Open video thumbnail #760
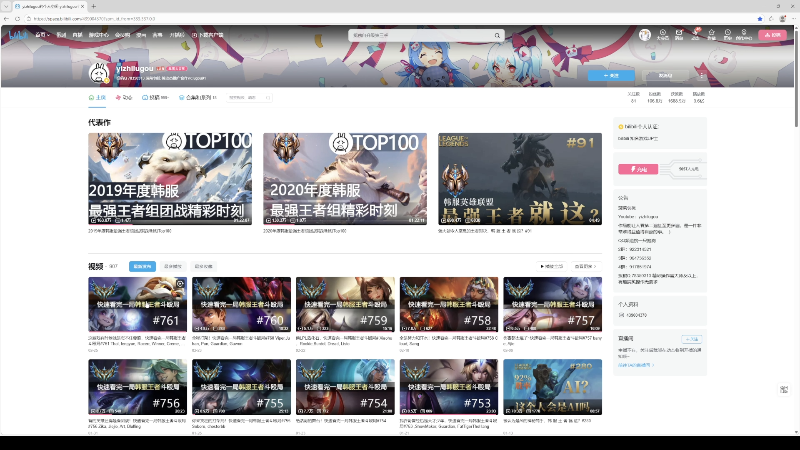 pyautogui.click(x=241, y=305)
